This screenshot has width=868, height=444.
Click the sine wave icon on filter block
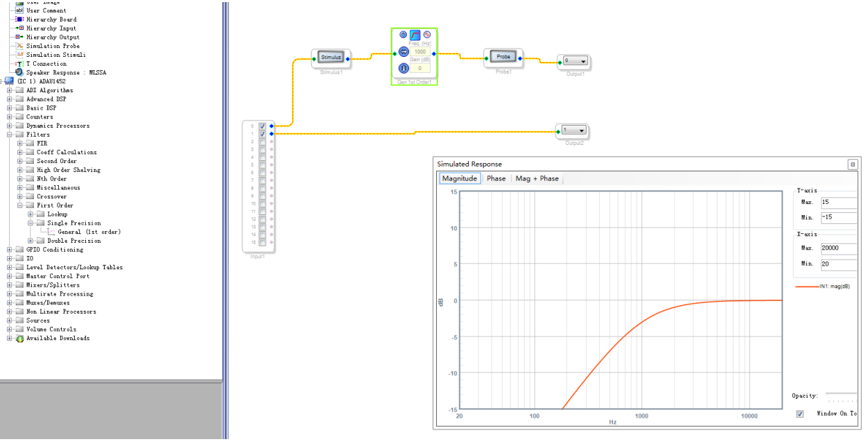pyautogui.click(x=427, y=35)
